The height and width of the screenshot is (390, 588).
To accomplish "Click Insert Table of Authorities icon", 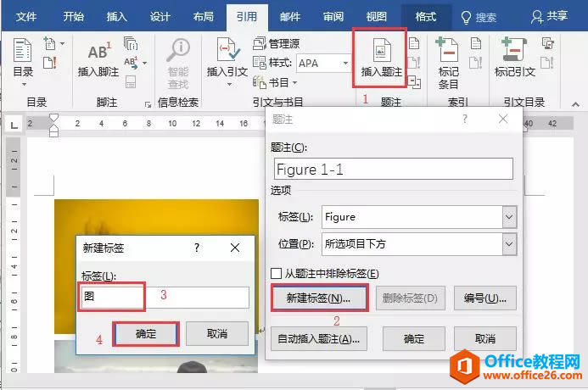I will click(x=548, y=43).
